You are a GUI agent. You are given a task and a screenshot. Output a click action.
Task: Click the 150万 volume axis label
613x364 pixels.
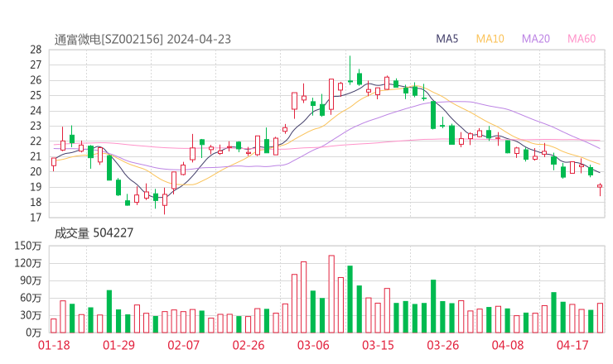point(28,246)
